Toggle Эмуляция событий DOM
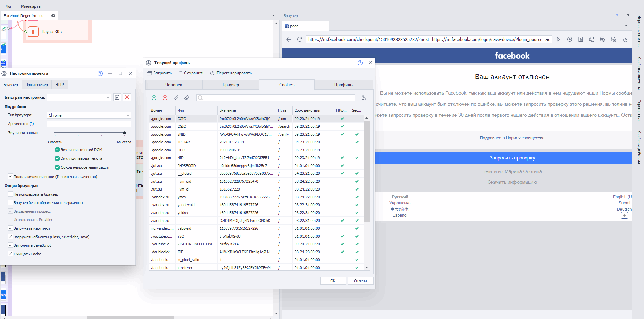This screenshot has height=319, width=644. coord(57,150)
